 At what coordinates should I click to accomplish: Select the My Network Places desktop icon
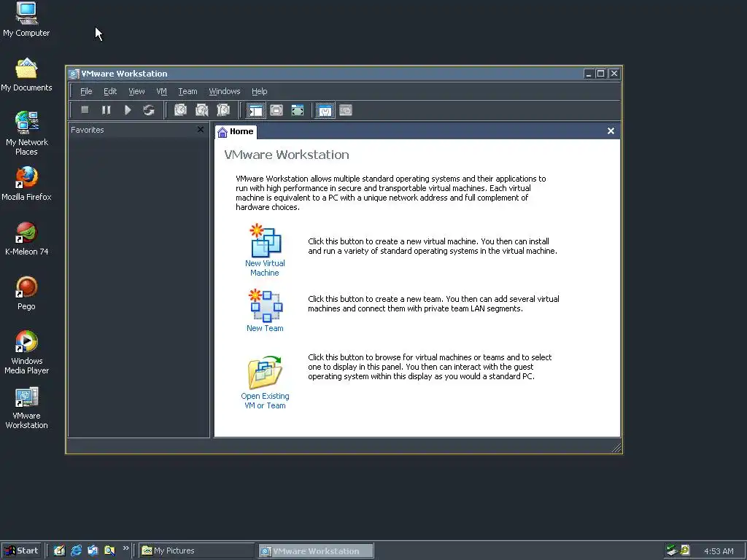coord(26,133)
